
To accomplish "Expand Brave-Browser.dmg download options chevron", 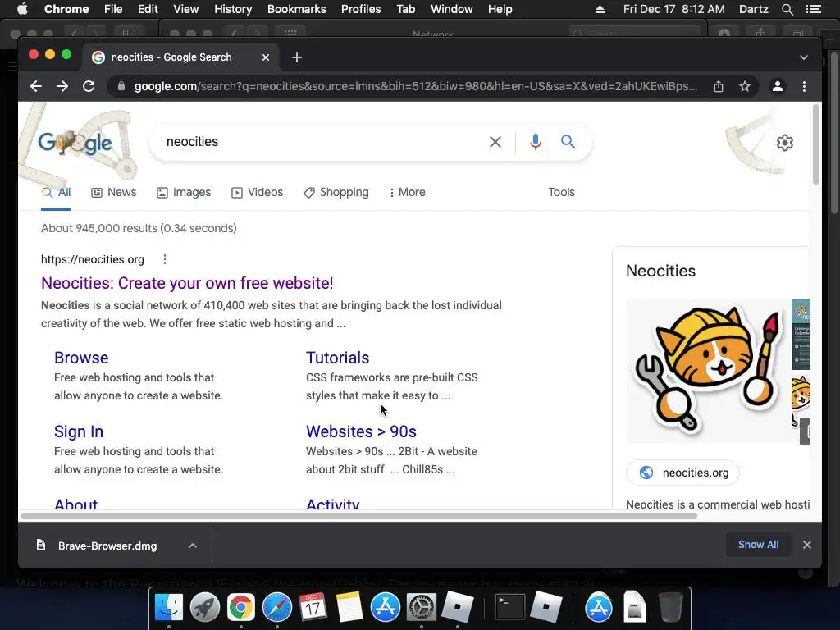I will click(193, 546).
